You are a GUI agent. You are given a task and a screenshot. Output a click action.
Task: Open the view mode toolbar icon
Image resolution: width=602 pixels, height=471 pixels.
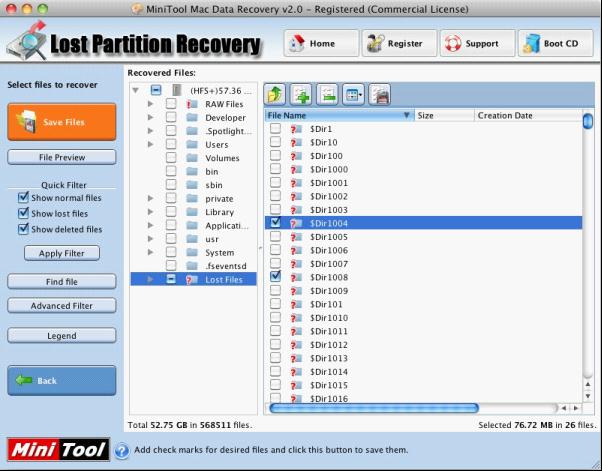353,94
